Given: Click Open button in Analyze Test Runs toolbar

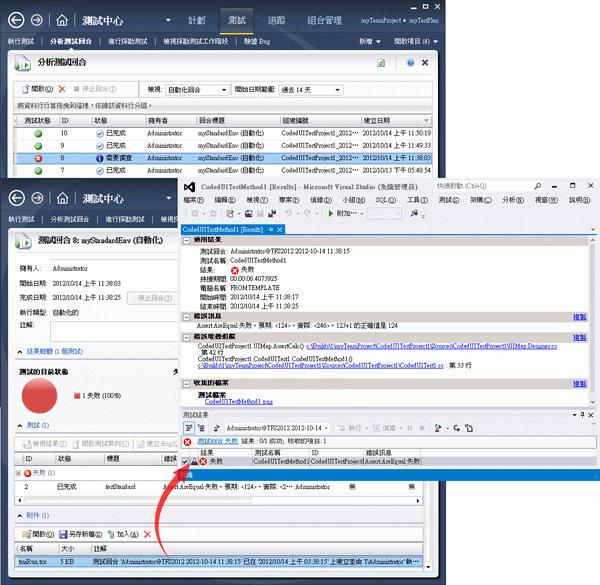Looking at the screenshot, I should (38, 89).
